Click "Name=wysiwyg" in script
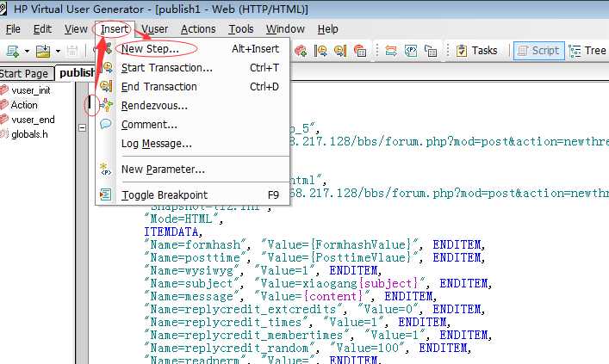 click(x=194, y=270)
